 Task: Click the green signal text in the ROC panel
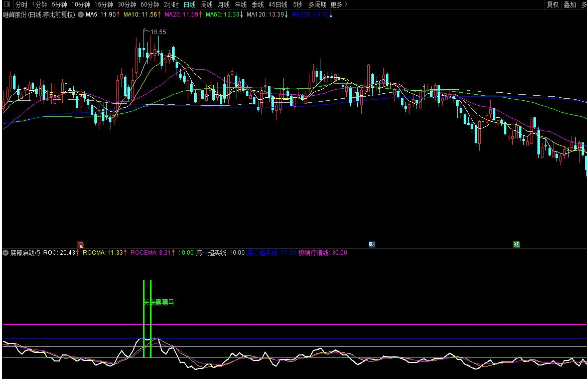[x=159, y=302]
